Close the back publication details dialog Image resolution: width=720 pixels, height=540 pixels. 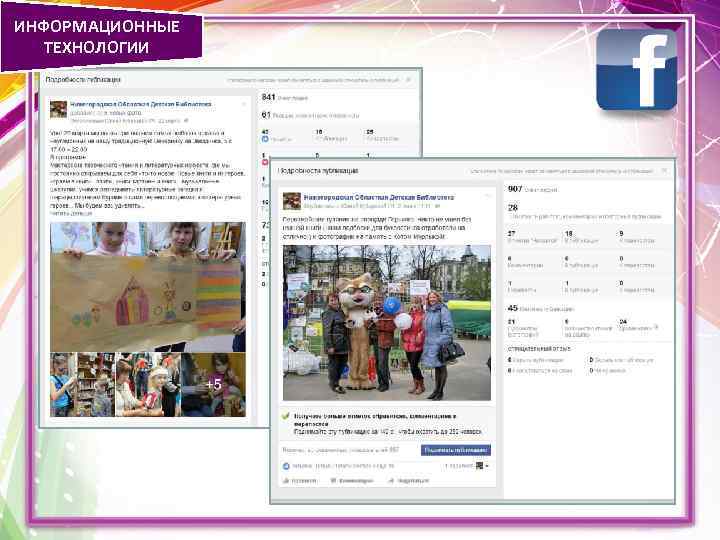408,80
